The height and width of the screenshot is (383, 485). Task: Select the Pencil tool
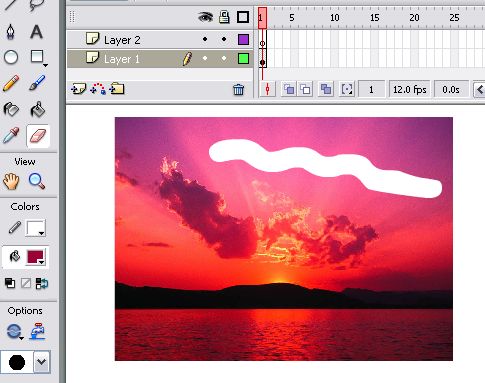point(11,83)
